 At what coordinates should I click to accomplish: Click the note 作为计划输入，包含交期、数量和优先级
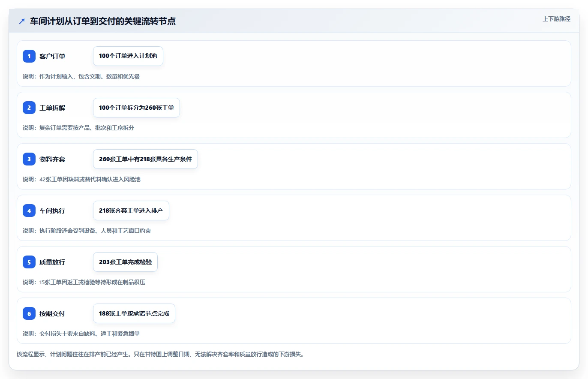click(x=81, y=76)
